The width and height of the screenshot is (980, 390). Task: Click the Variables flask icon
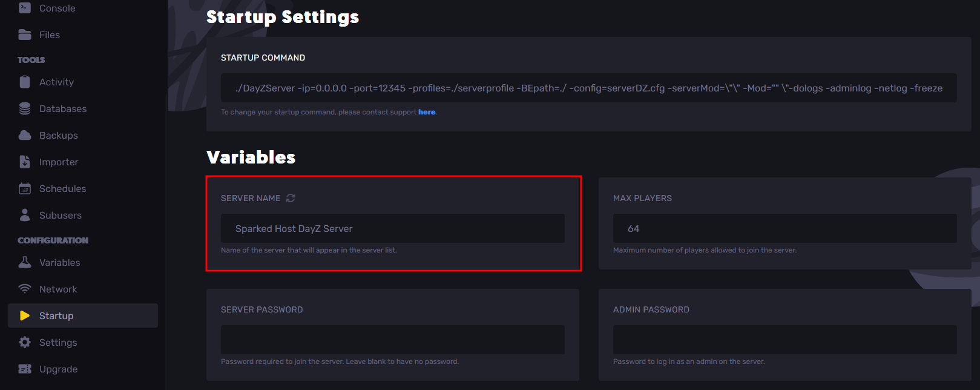(x=25, y=262)
